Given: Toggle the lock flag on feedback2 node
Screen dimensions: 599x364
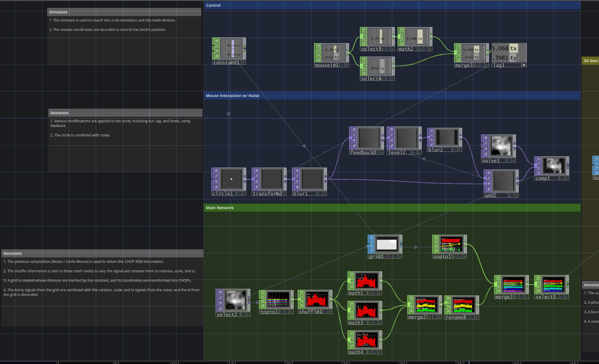Looking at the screenshot, I should (354, 146).
